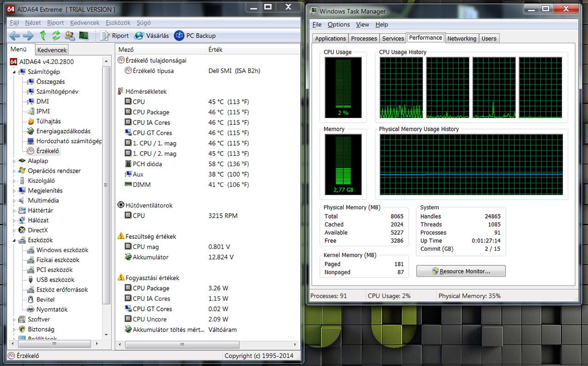Select Biztonság tree item
Image resolution: width=588 pixels, height=366 pixels.
(41, 329)
